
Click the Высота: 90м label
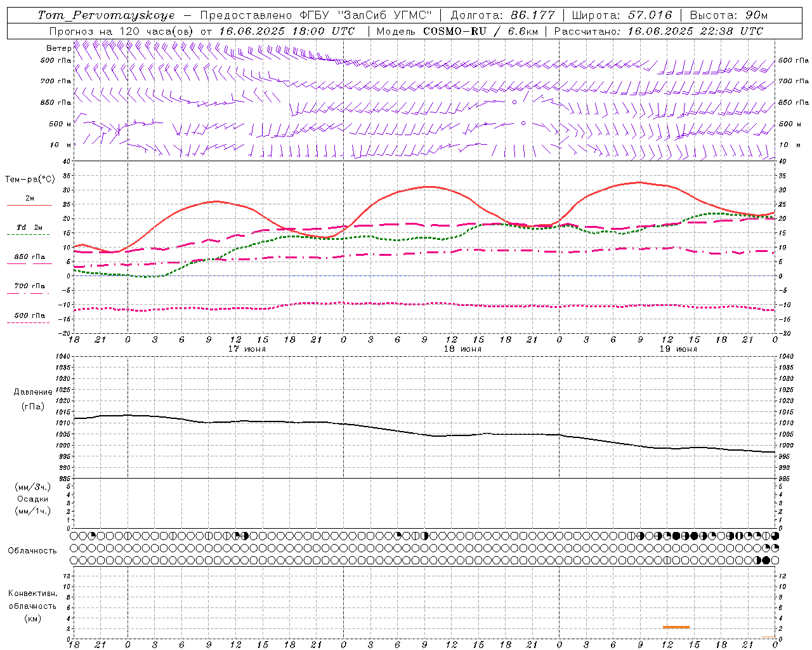click(728, 15)
